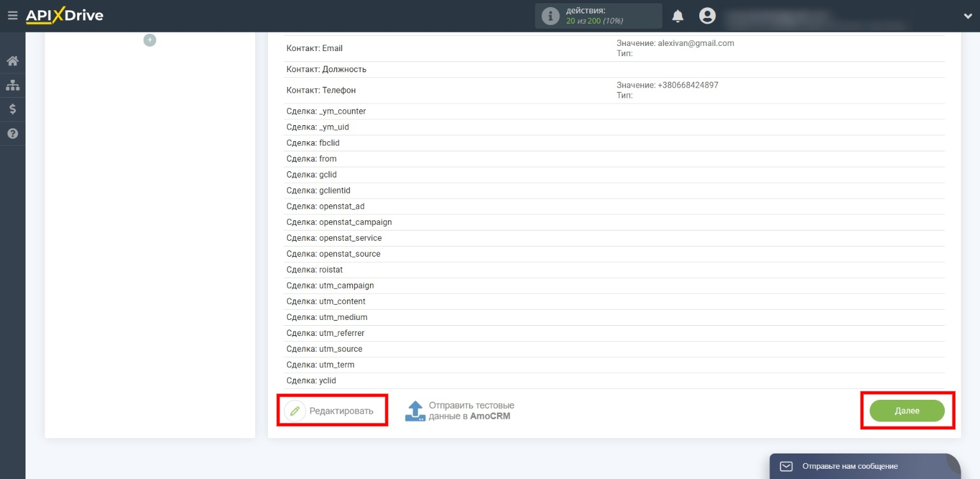Select Сделка: gclid row
This screenshot has height=479, width=980.
coord(614,174)
